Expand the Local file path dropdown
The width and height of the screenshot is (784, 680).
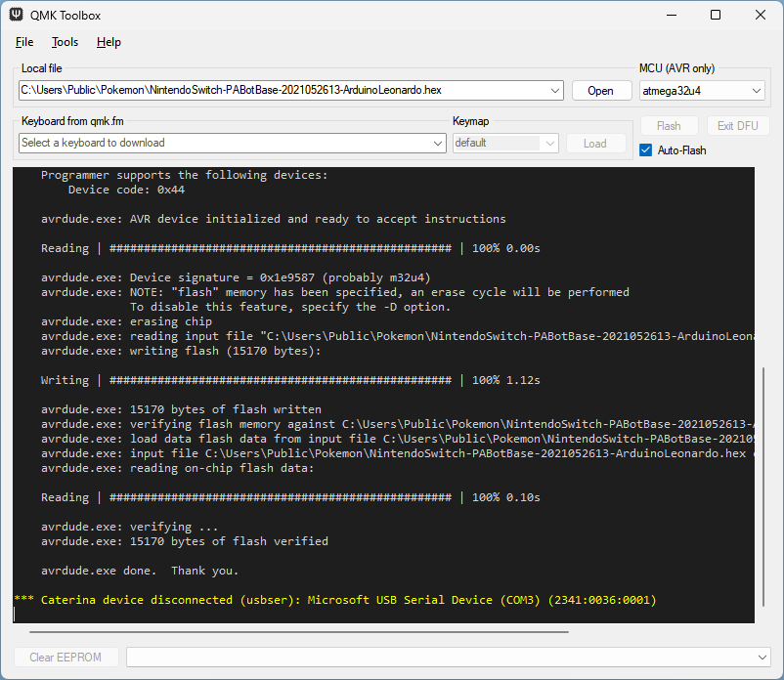(x=555, y=91)
